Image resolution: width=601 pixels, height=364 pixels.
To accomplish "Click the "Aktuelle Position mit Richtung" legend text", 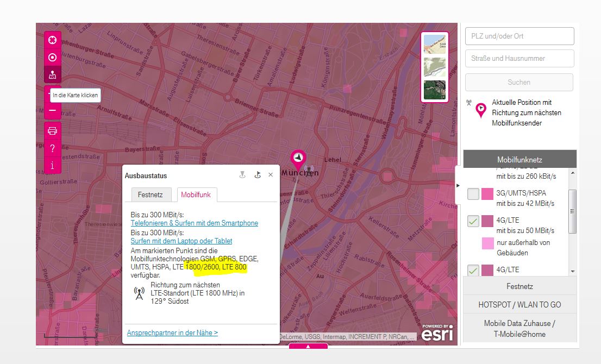I will click(527, 112).
